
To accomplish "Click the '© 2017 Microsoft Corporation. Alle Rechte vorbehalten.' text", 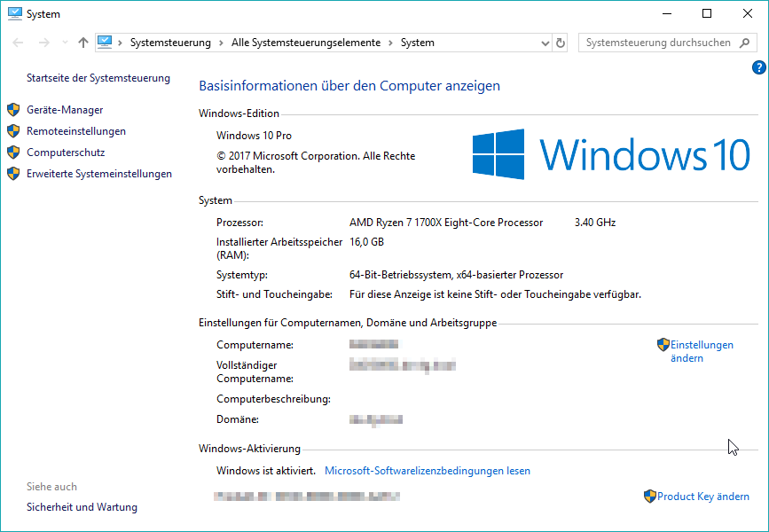I will [x=316, y=163].
